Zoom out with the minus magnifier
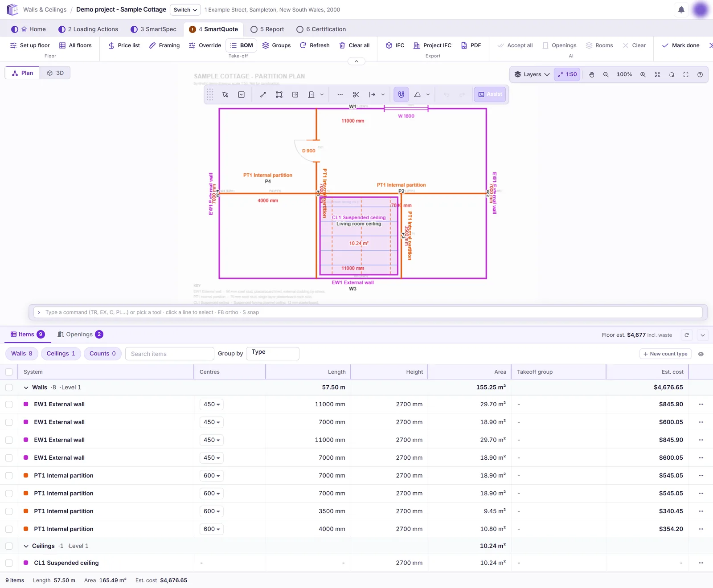 pyautogui.click(x=606, y=74)
